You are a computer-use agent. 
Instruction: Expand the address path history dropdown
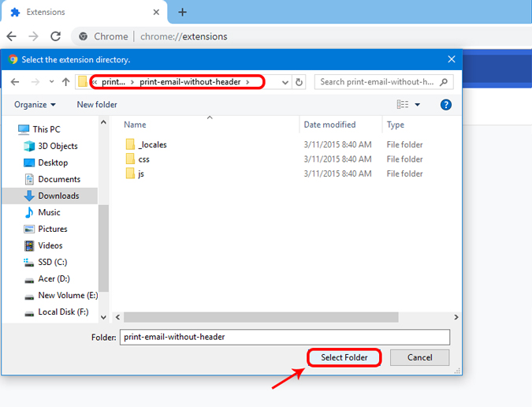tap(285, 82)
